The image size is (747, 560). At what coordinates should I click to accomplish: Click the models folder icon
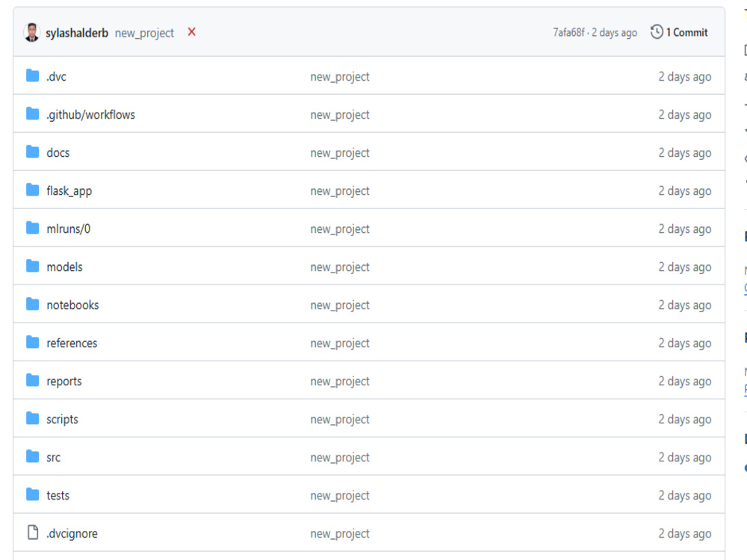pyautogui.click(x=32, y=267)
